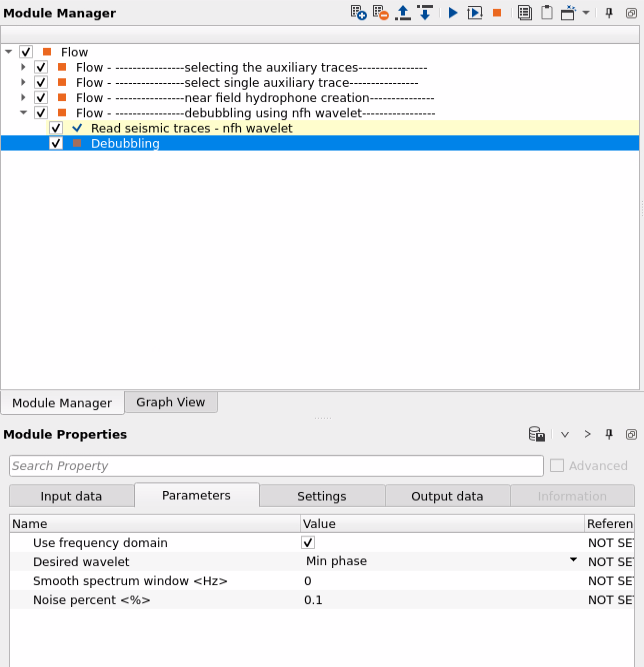Stop execution with the orange stop icon
The height and width of the screenshot is (667, 644).
pyautogui.click(x=497, y=13)
